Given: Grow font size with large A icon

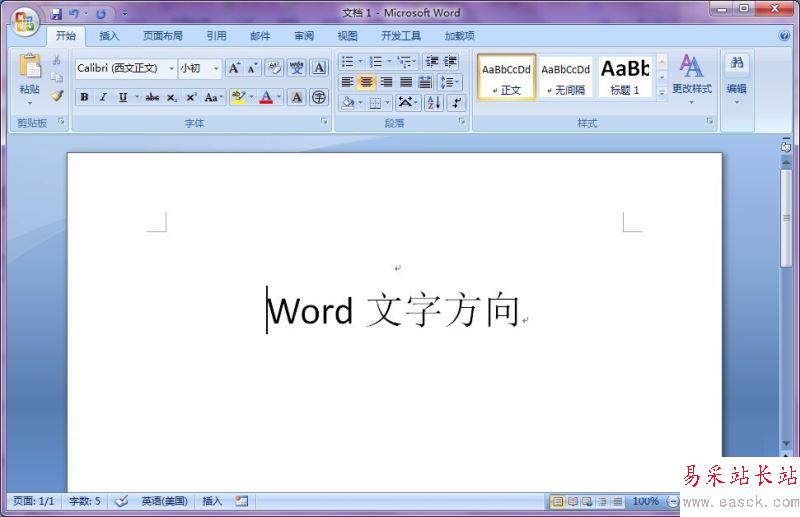Looking at the screenshot, I should click(x=234, y=68).
